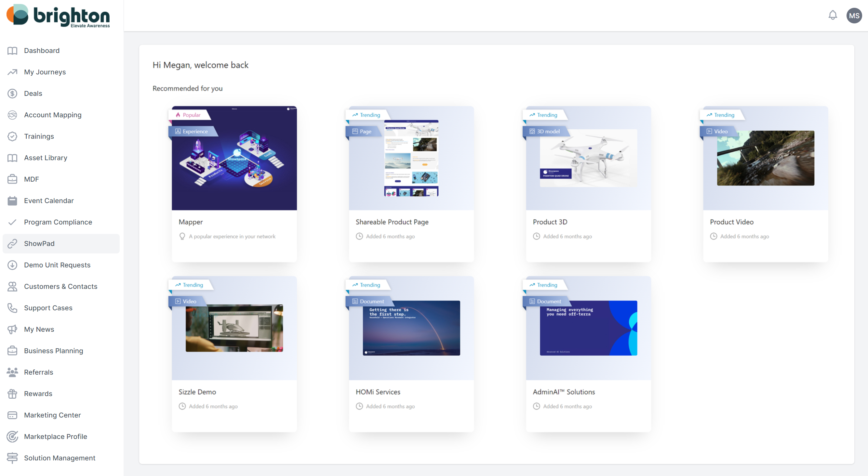Open the Asset Library book icon
This screenshot has width=868, height=476.
(x=12, y=158)
